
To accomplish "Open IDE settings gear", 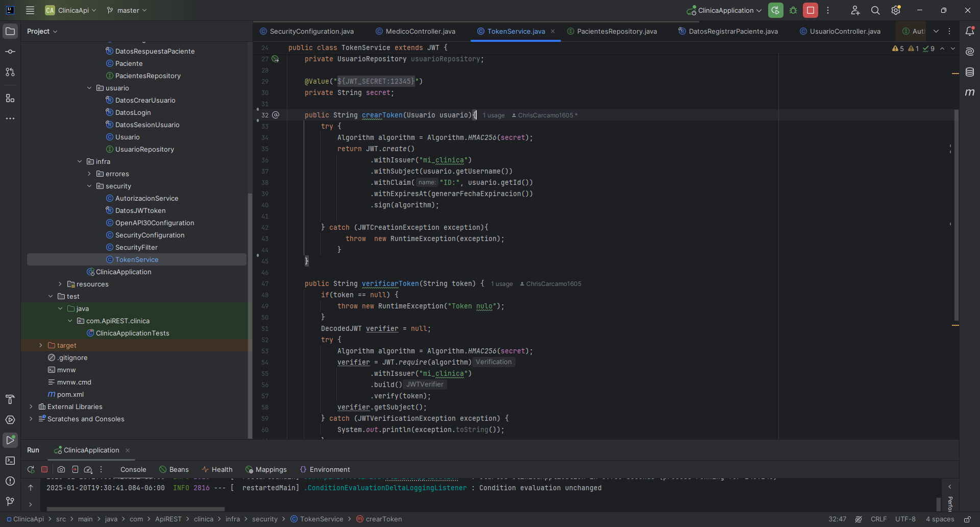I will coord(896,10).
